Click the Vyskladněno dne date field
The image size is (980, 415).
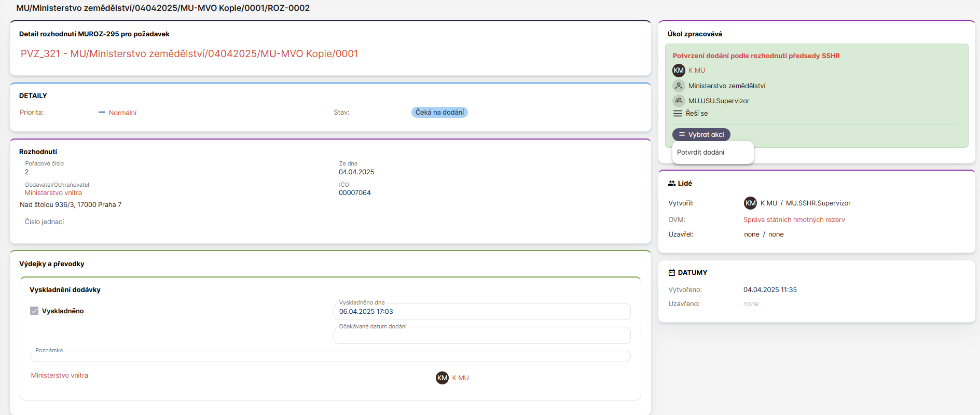pos(481,312)
